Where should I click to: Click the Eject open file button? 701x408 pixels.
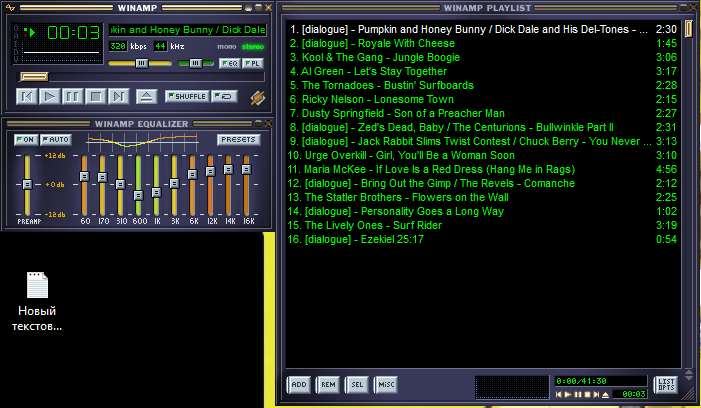pyautogui.click(x=147, y=97)
